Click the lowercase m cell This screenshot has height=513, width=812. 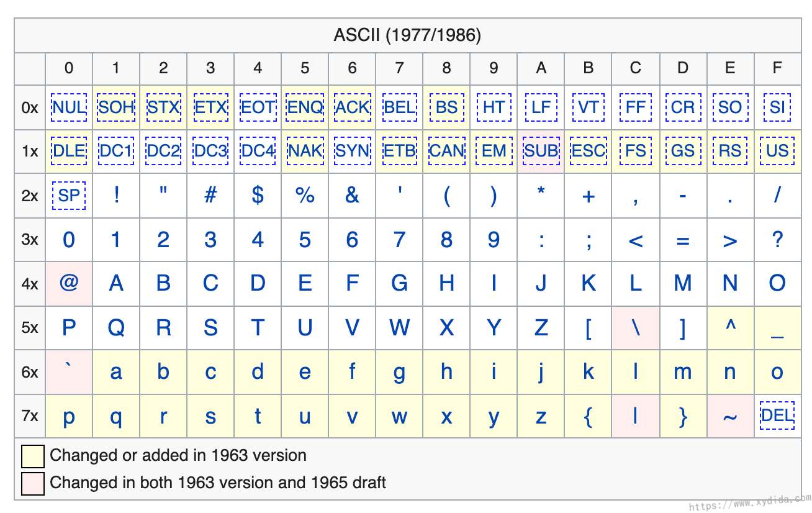(682, 372)
